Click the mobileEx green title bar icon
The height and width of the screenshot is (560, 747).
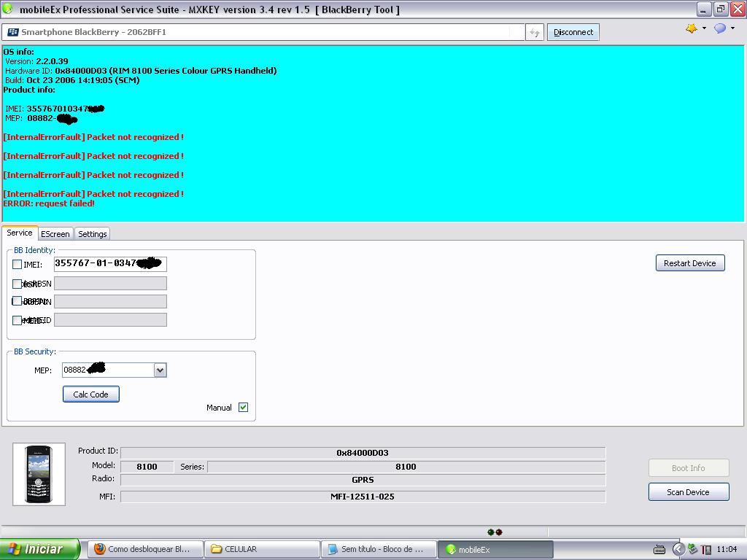click(7, 9)
